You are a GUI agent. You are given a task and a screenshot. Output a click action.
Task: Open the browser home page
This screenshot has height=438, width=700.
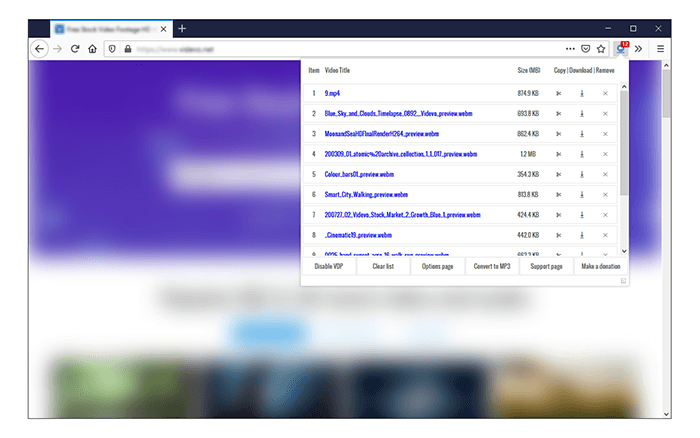(x=92, y=49)
